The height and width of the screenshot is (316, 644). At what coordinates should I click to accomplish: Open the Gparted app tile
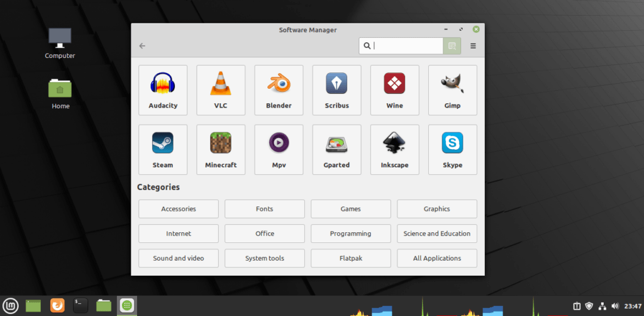(x=337, y=150)
